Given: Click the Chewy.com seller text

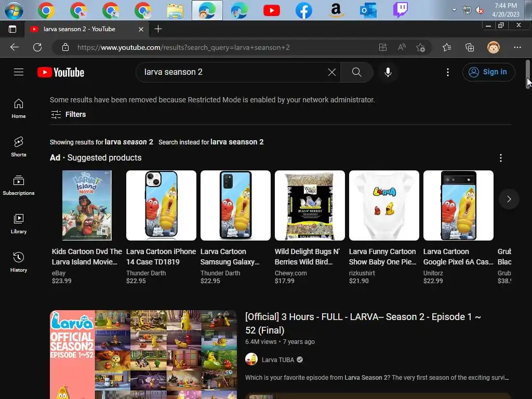Looking at the screenshot, I should pos(291,273).
